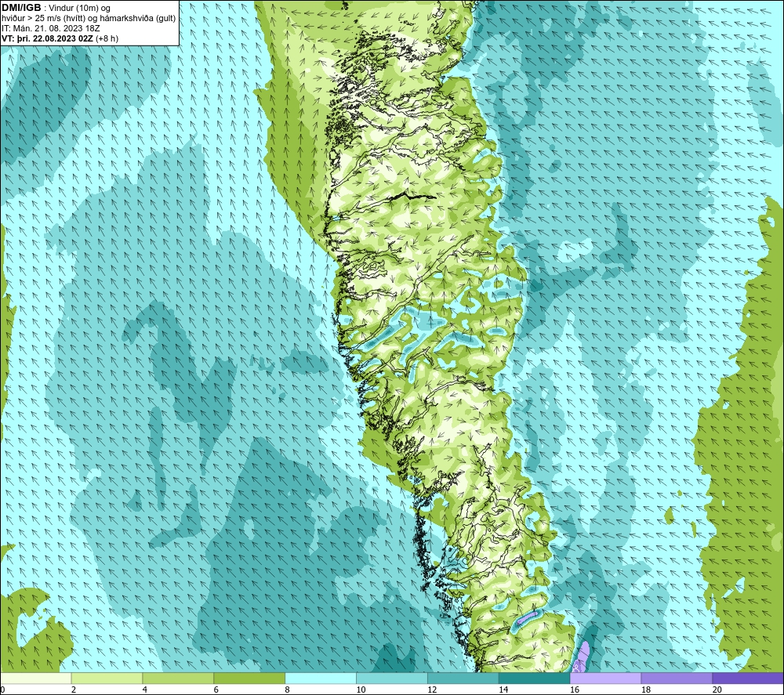Screen dimensions: 784x695
Task: Click the 4–6 m/s green legend swatch
Action: [178, 679]
